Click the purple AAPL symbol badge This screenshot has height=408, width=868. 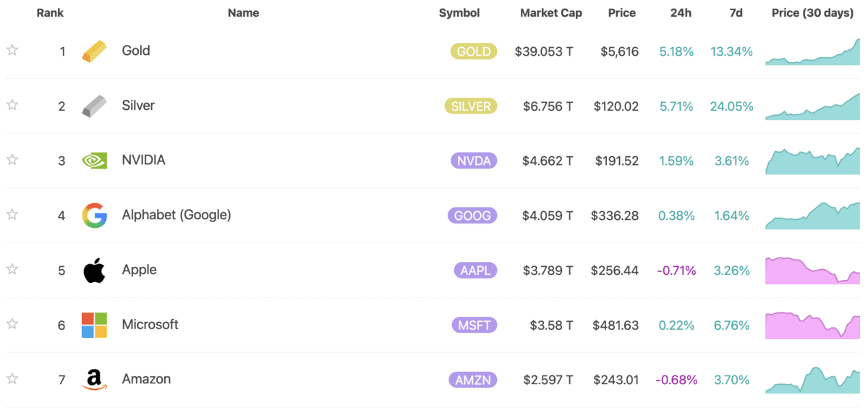point(475,271)
